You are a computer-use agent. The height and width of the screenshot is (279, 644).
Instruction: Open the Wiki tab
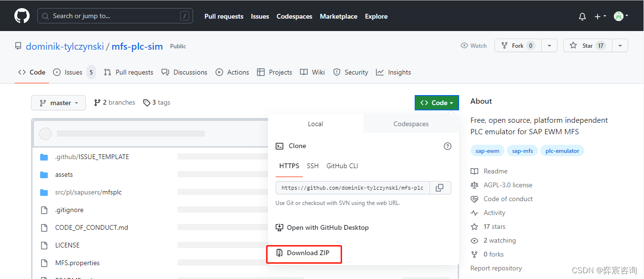tap(312, 72)
